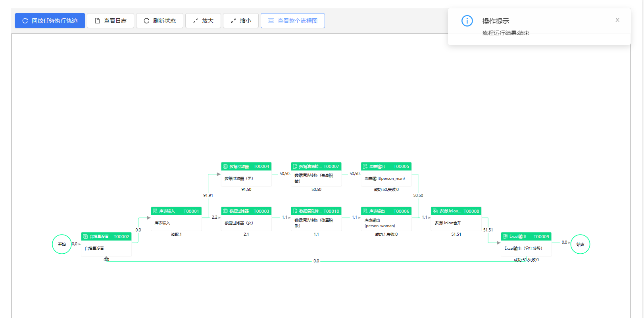Select the 开始 start node
644x318 pixels.
(62, 244)
